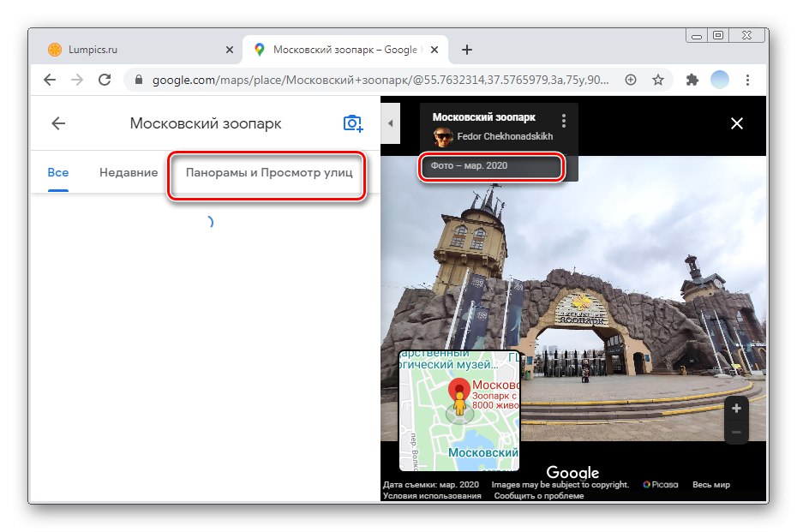Click the Сообщить о проблеме link
The width and height of the screenshot is (797, 532).
[539, 495]
